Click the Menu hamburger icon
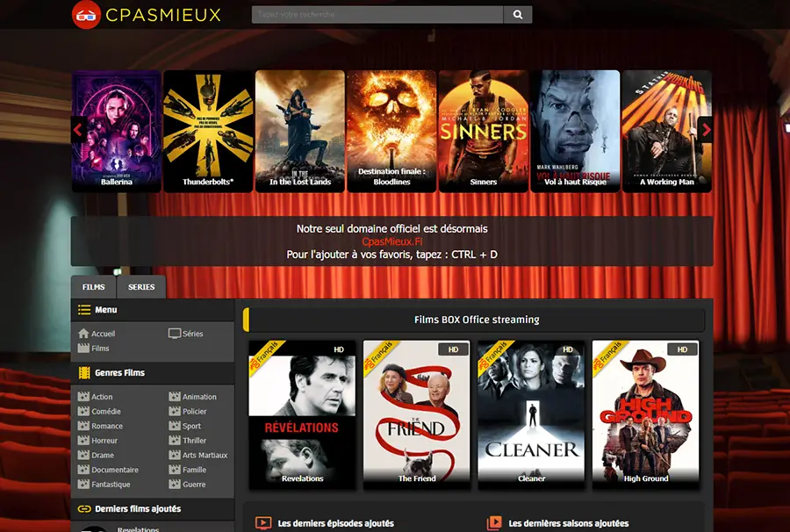790x532 pixels. pyautogui.click(x=84, y=310)
